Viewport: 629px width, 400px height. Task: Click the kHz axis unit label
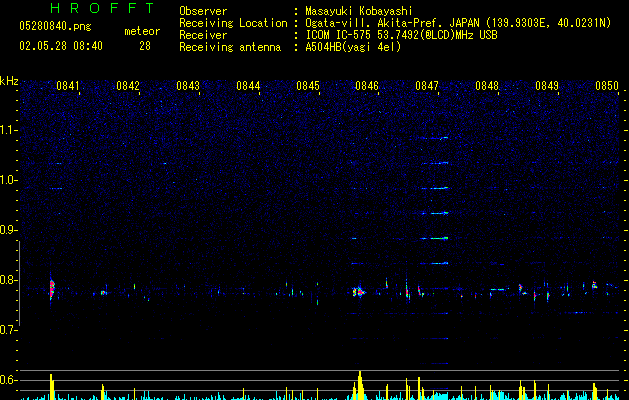click(9, 81)
